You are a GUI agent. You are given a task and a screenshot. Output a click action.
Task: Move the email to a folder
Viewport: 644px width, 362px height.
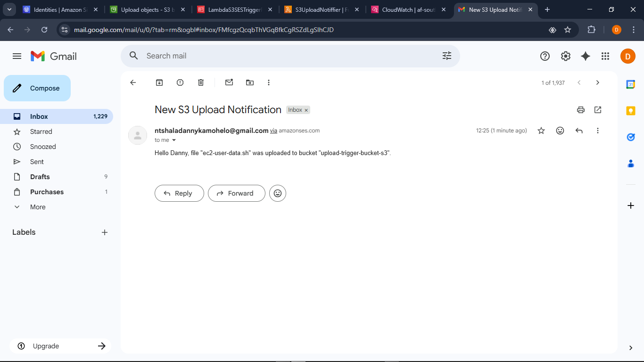point(250,82)
